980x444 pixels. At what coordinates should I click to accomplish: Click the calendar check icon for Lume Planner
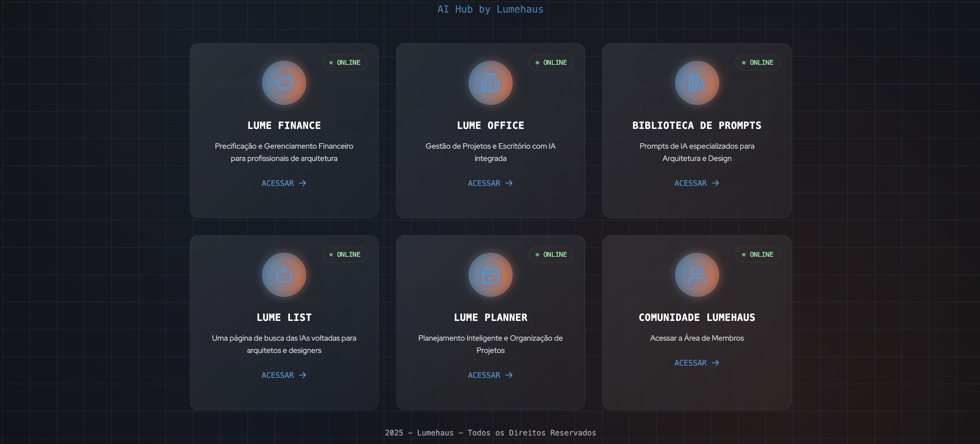click(x=490, y=275)
